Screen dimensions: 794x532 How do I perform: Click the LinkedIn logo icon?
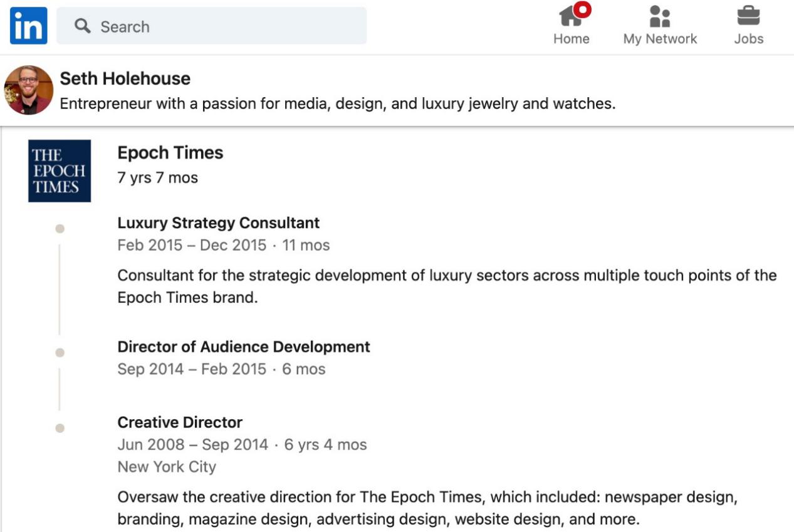tap(28, 26)
